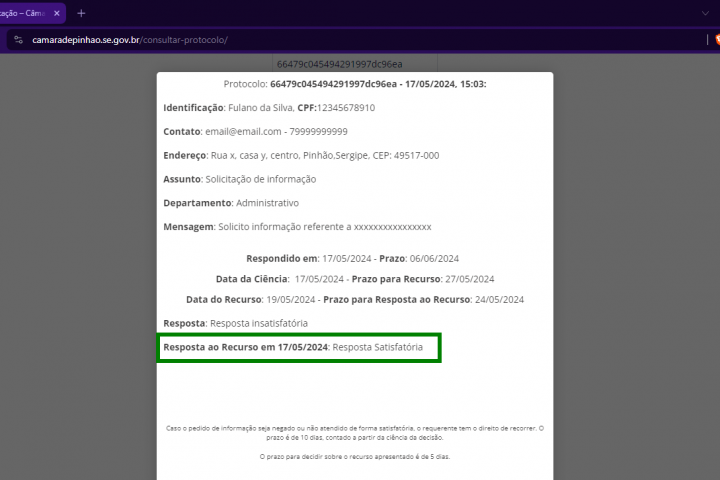This screenshot has width=720, height=480.
Task: Click the Contato email address text
Action: coord(240,131)
